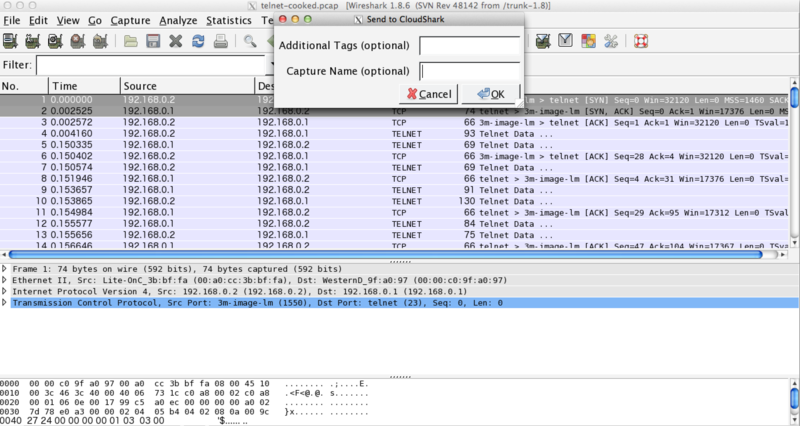Click hex row at offset 0010
This screenshot has width=800, height=426.
coord(184,393)
